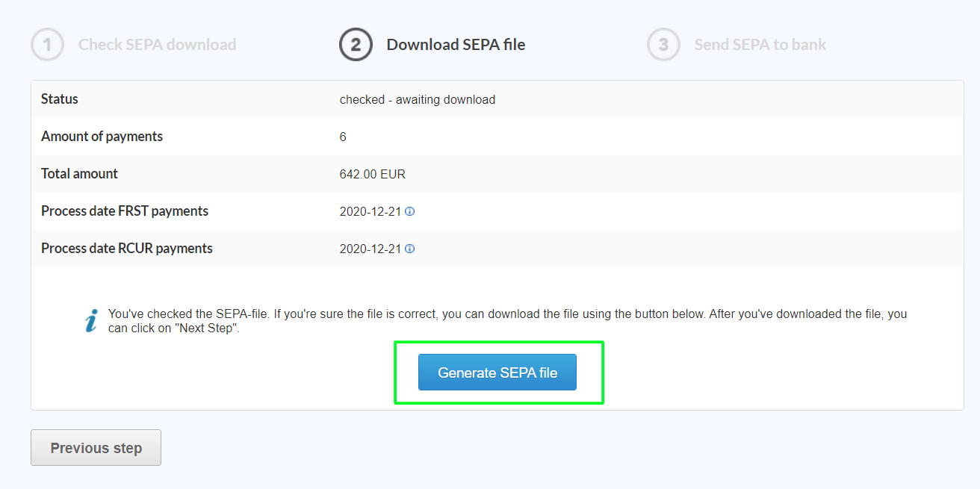The image size is (980, 489).
Task: Click the Check SEPA download step label
Action: pyautogui.click(x=157, y=45)
